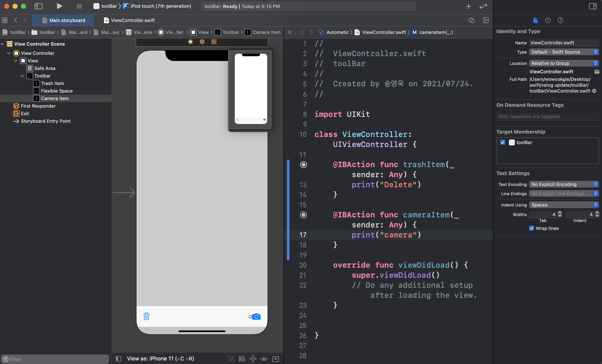Stop the running app
602x364 pixels.
tap(79, 6)
